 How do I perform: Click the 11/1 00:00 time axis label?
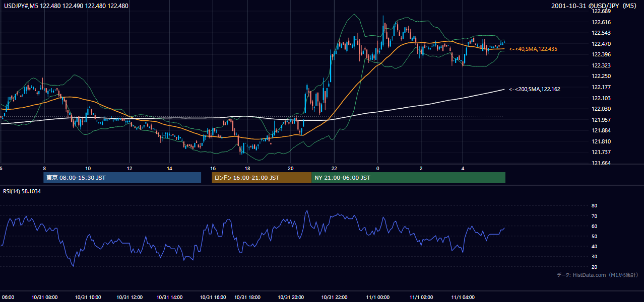[377, 297]
